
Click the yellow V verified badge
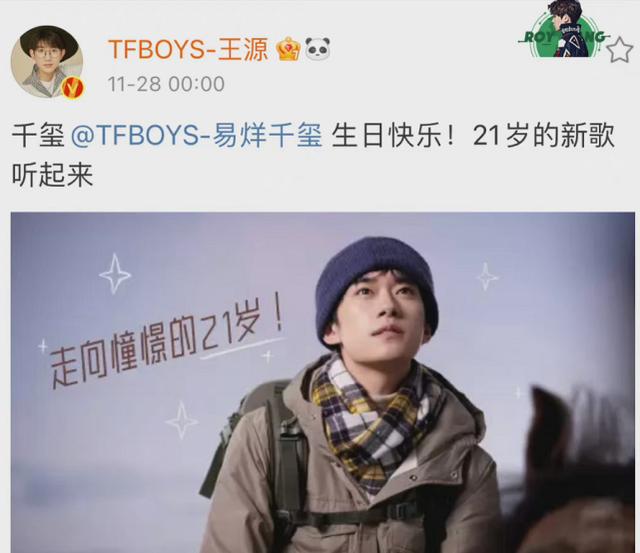click(72, 87)
